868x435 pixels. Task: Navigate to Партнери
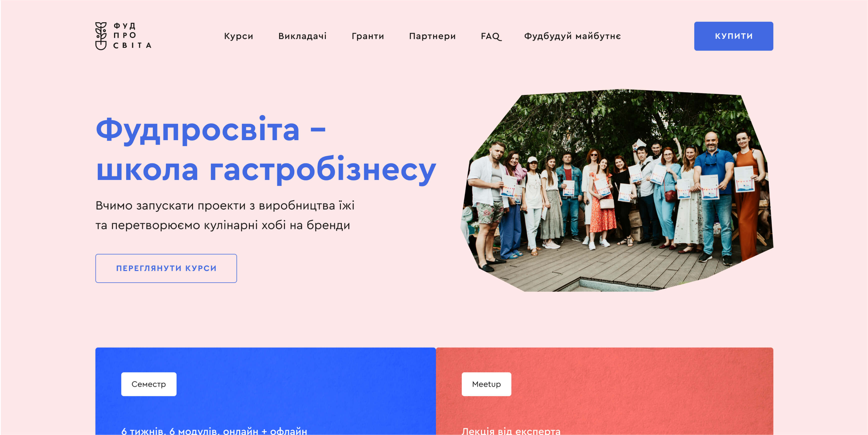pyautogui.click(x=432, y=36)
